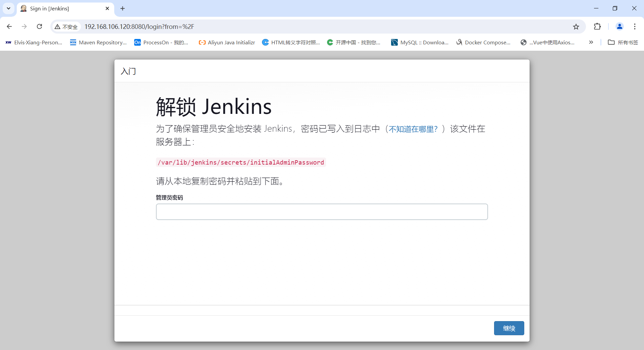Viewport: 644px width, 350px height.
Task: Click the 解锁 Jenkins heading
Action: [214, 107]
